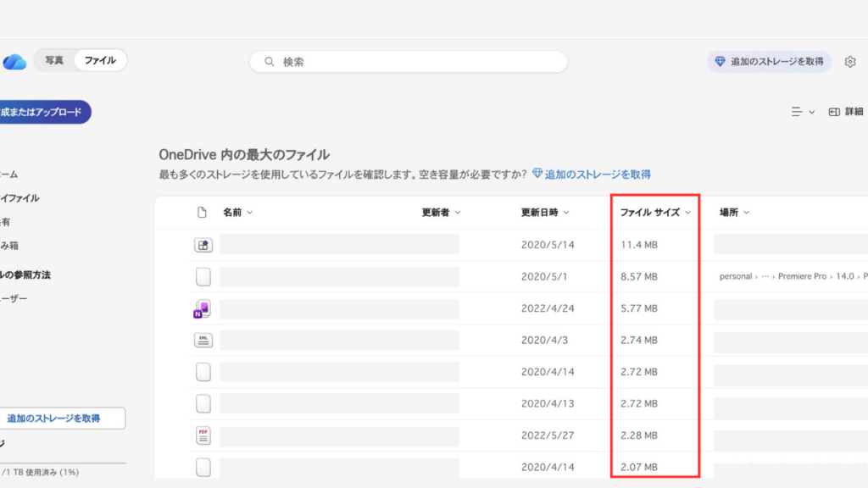
Task: Click the 検索 search field
Action: pos(409,62)
